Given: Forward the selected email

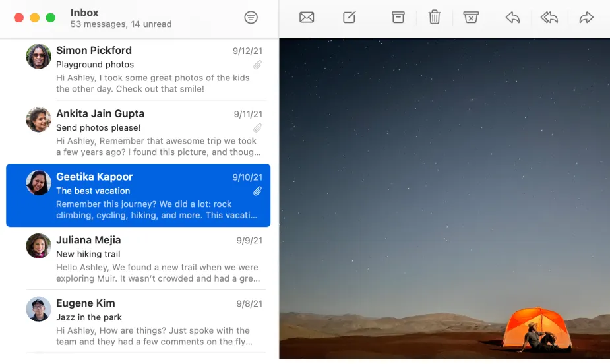Looking at the screenshot, I should click(586, 18).
